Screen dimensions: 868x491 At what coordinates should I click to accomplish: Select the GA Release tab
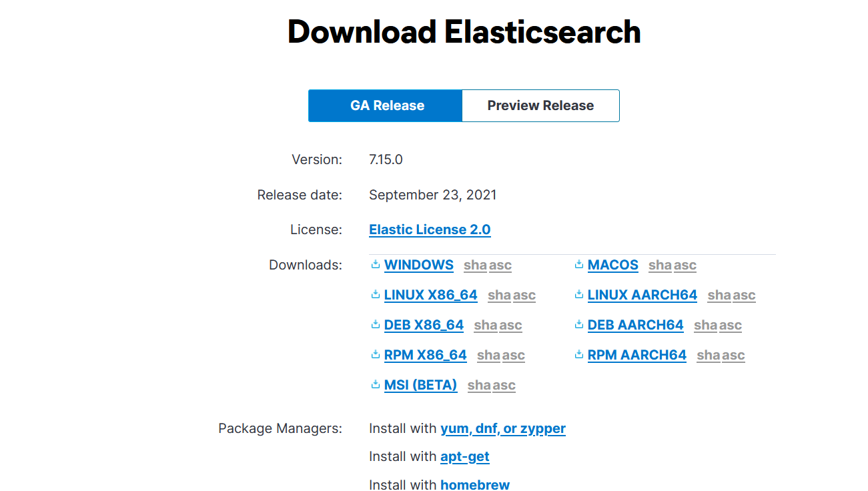click(386, 105)
